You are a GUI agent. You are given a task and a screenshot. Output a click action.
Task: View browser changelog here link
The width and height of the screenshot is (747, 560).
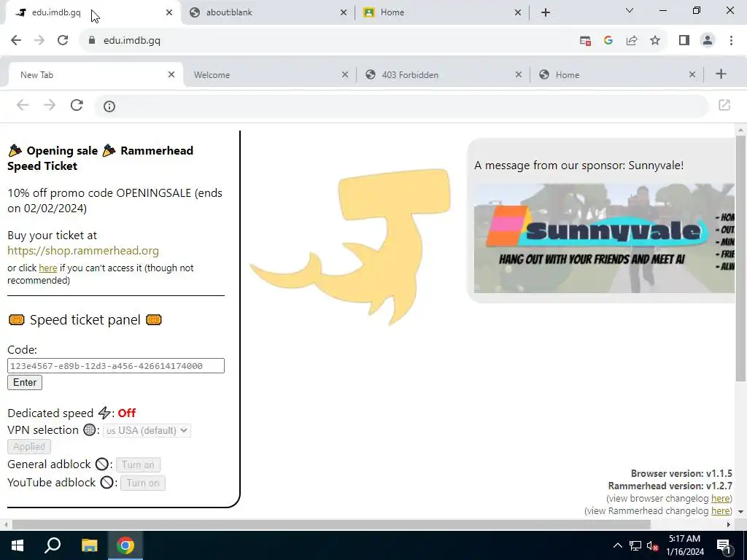(720, 499)
